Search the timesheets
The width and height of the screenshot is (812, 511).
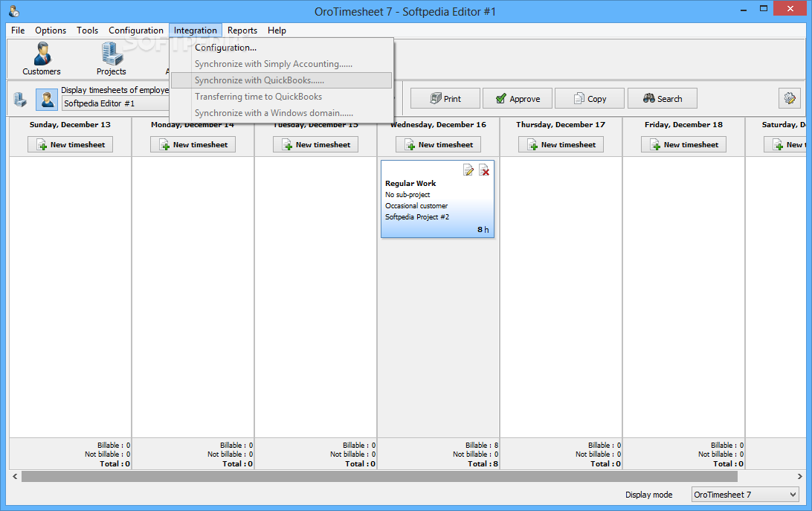click(663, 98)
